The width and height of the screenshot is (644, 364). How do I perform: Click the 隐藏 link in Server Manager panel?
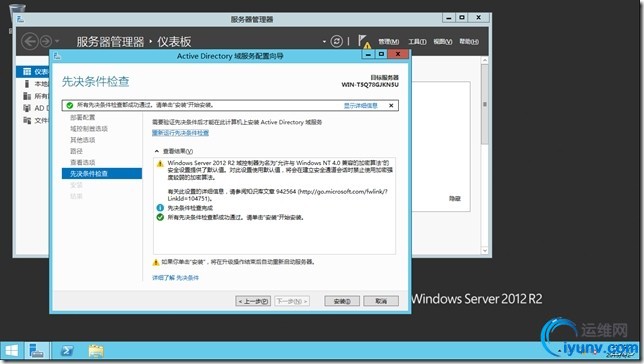(x=455, y=198)
